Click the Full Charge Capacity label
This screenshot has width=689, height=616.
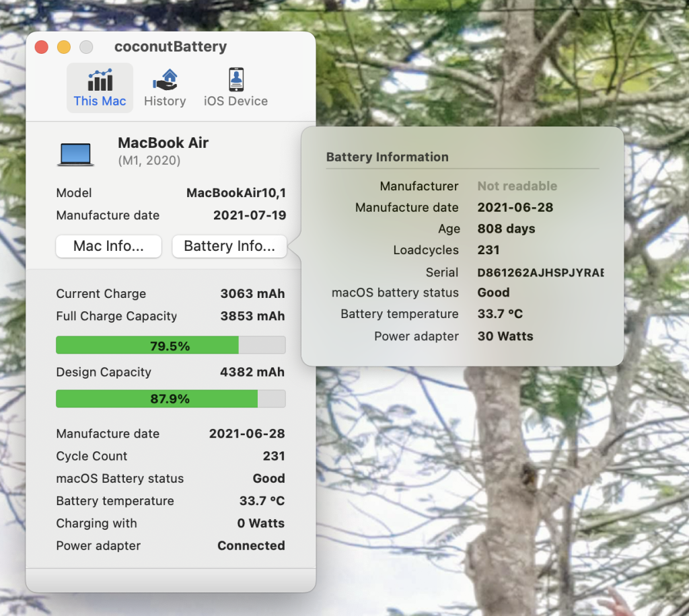116,316
